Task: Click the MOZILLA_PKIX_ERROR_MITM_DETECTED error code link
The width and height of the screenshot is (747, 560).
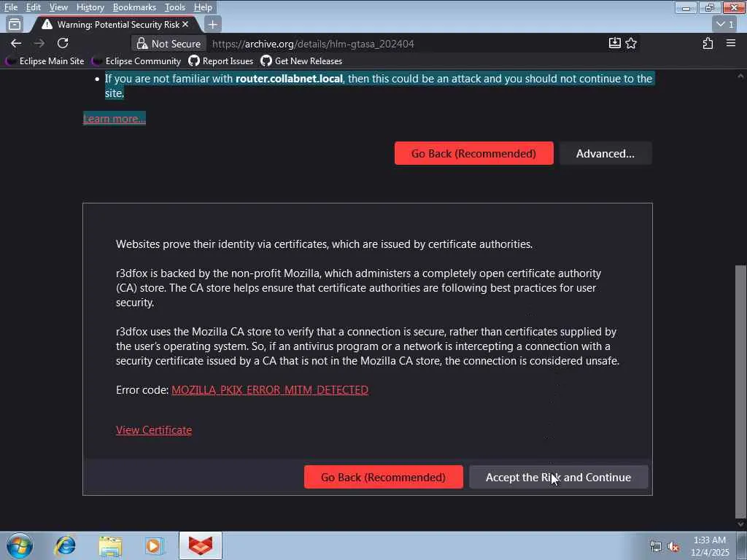Action: pyautogui.click(x=270, y=390)
